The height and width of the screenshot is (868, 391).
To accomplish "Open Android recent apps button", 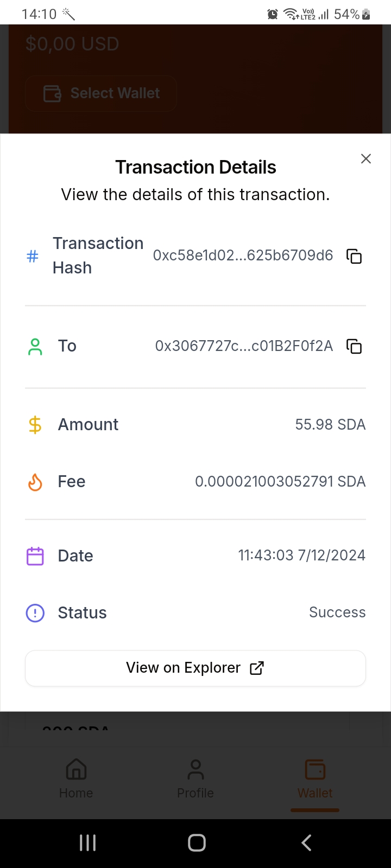I will tap(87, 843).
